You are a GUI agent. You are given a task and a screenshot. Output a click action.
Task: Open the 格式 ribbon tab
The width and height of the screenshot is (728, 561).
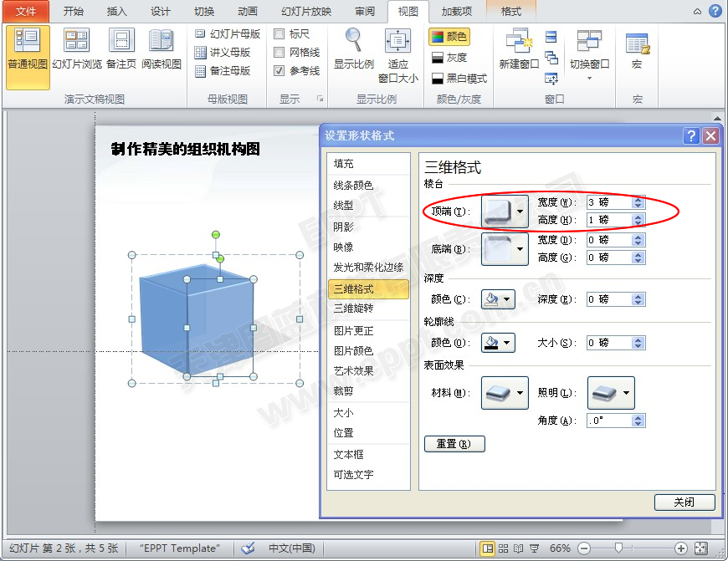click(x=510, y=12)
